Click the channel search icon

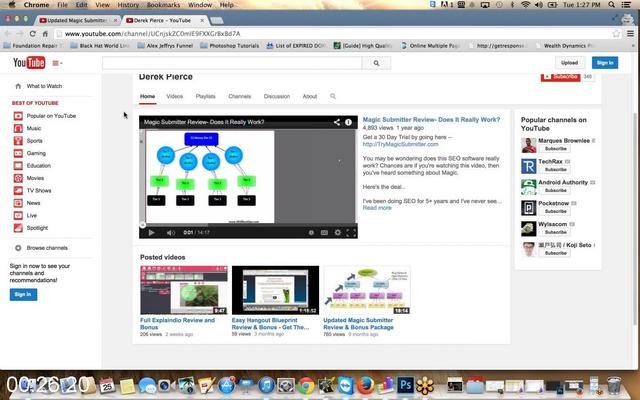[333, 96]
